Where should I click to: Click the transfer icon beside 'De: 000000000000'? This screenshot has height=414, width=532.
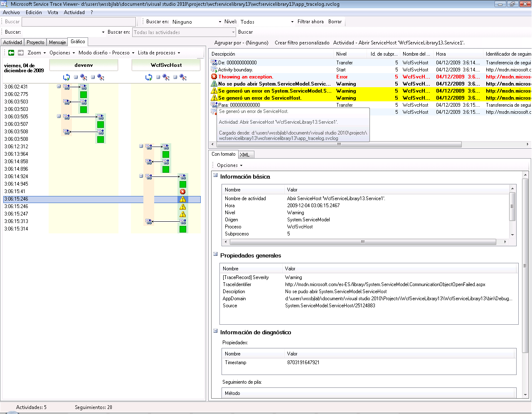point(214,63)
